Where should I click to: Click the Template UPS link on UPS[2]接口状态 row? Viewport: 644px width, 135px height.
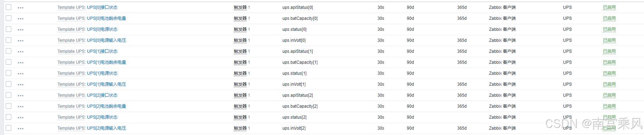tap(71, 95)
